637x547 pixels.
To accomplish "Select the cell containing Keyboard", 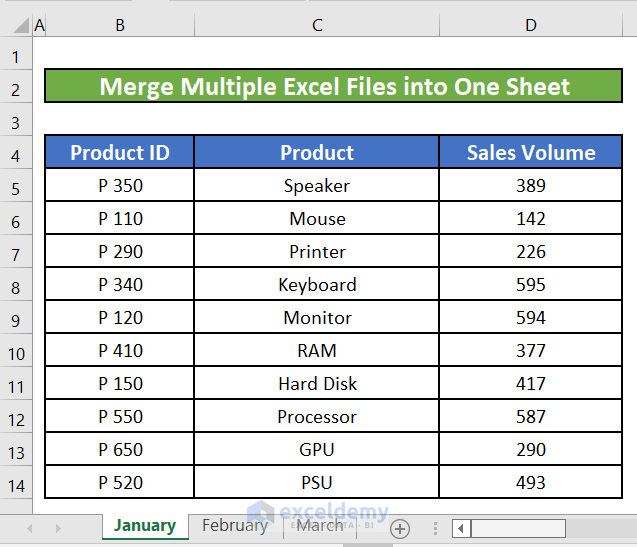I will (317, 285).
